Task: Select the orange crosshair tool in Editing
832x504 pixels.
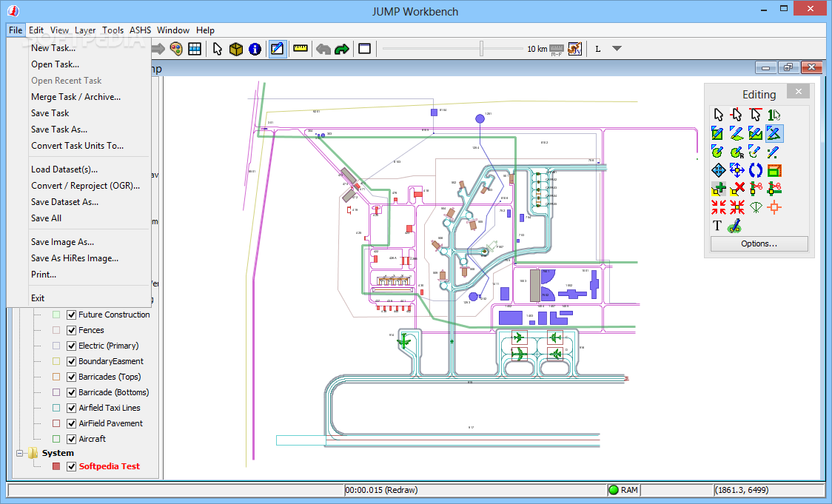Action: [774, 207]
